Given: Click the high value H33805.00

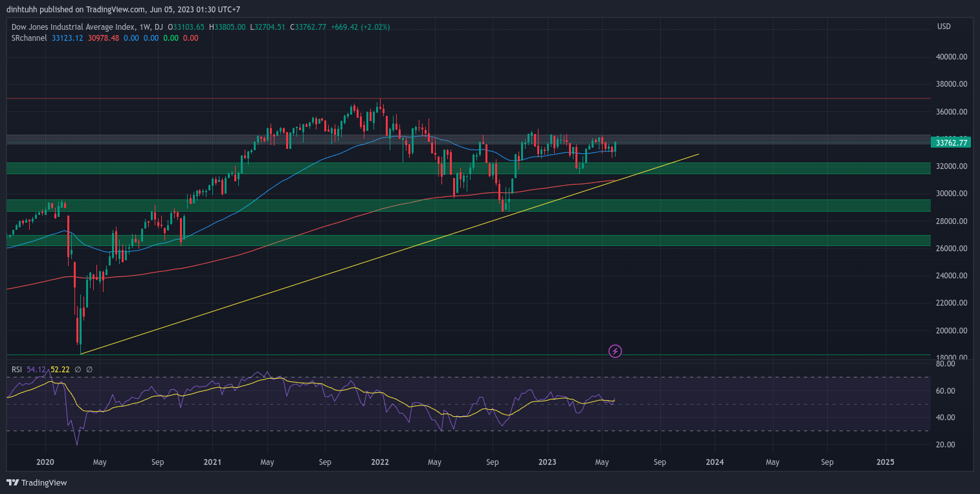Looking at the screenshot, I should [227, 27].
